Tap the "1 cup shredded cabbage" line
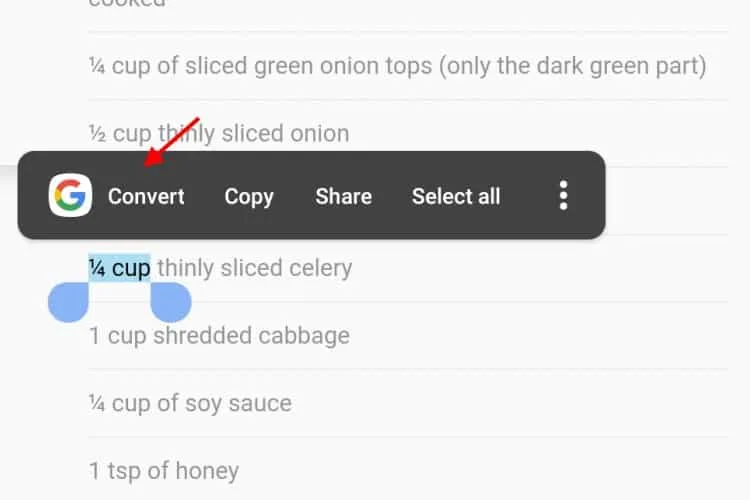 pos(219,335)
